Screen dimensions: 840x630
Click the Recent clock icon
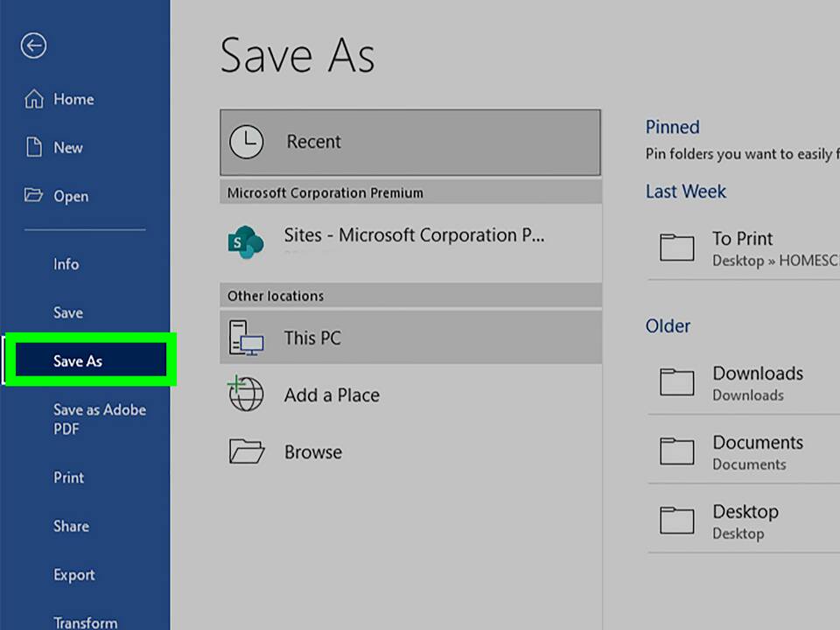[246, 142]
